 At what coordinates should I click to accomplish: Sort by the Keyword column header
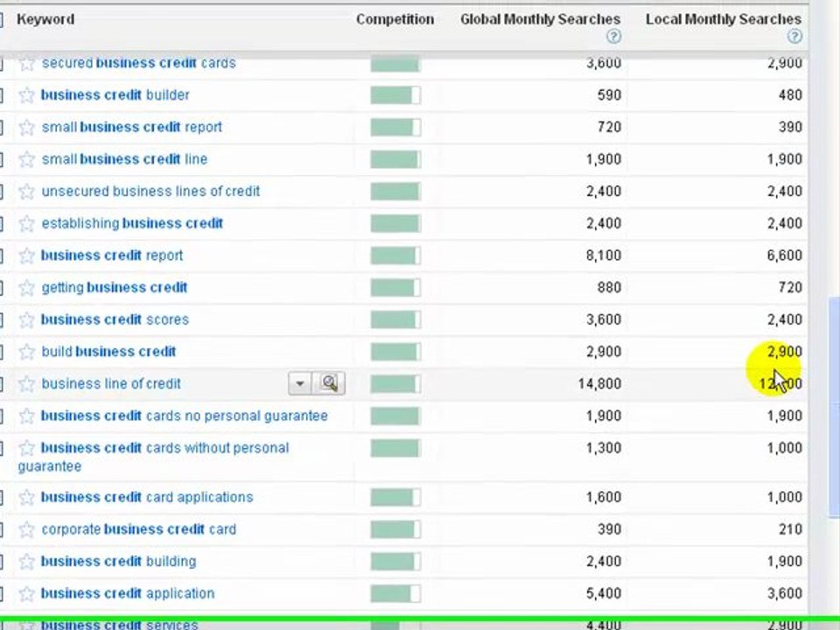tap(45, 19)
